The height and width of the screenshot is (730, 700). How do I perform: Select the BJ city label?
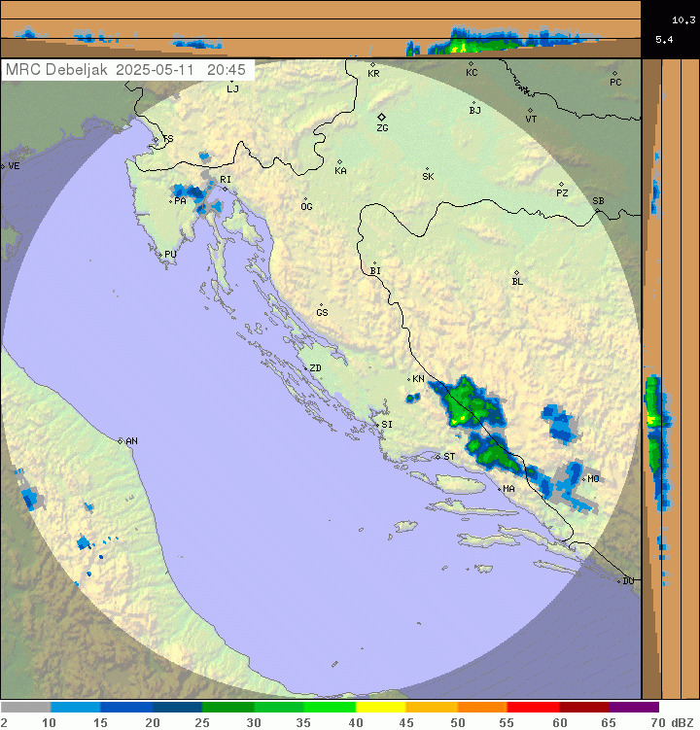[475, 111]
